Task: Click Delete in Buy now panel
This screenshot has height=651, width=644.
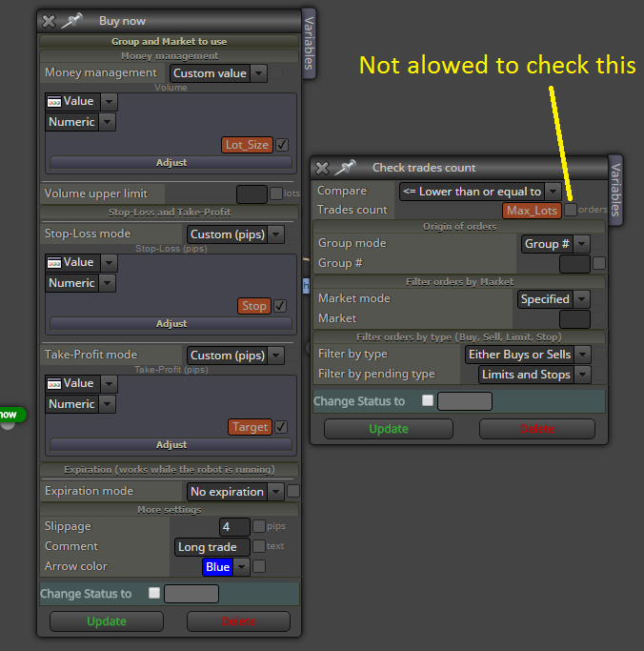Action: coord(238,621)
